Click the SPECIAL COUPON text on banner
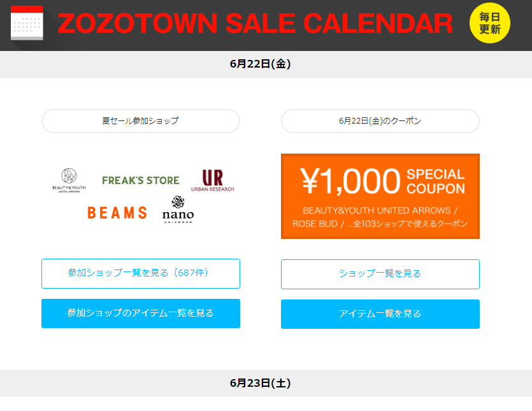 coord(436,182)
